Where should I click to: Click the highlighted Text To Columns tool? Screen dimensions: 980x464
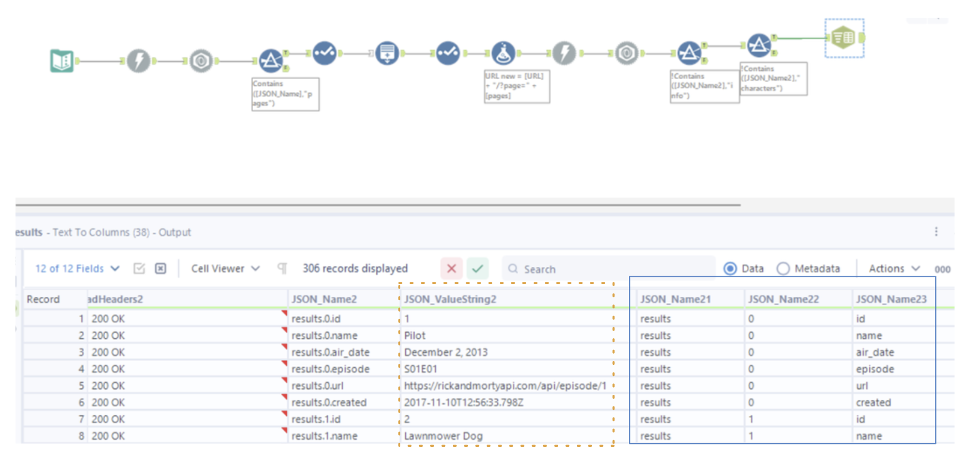click(843, 38)
